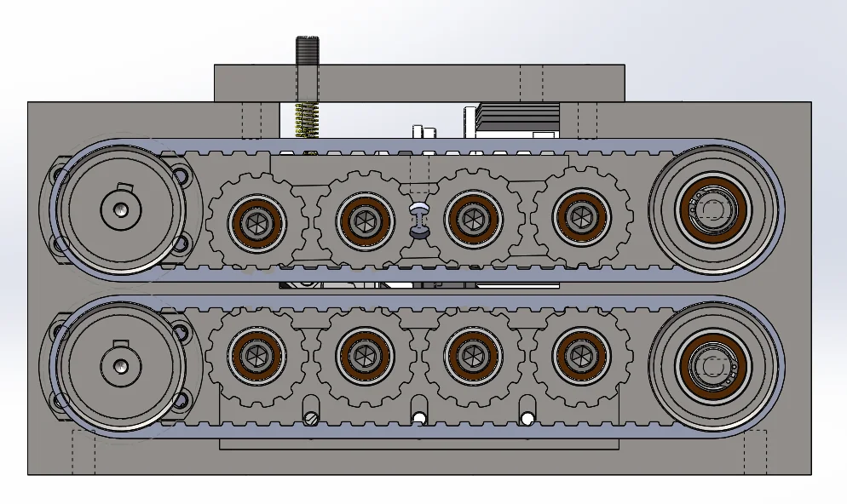Pick the bearing-mounted end pulley of the lower belt
The image size is (847, 504).
coord(713,366)
